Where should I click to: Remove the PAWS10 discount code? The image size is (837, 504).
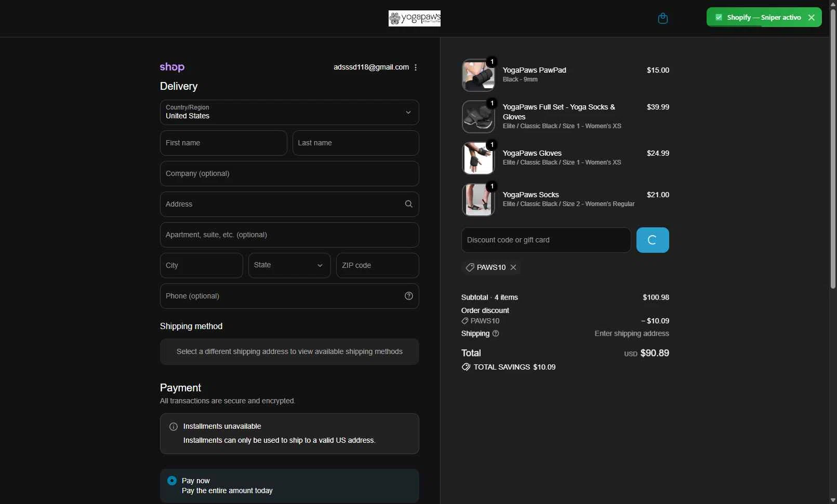[x=513, y=267]
